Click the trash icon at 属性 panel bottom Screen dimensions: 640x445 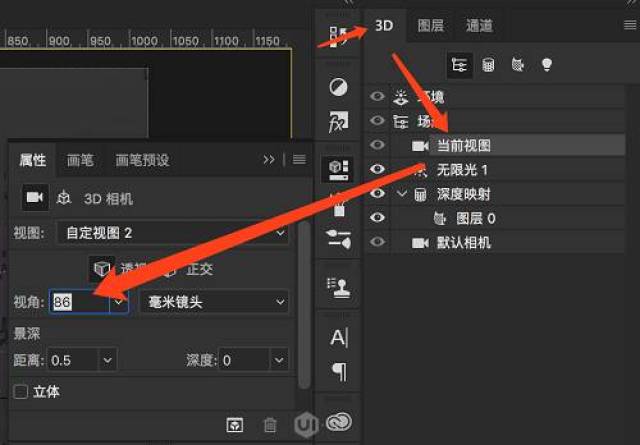click(x=270, y=425)
